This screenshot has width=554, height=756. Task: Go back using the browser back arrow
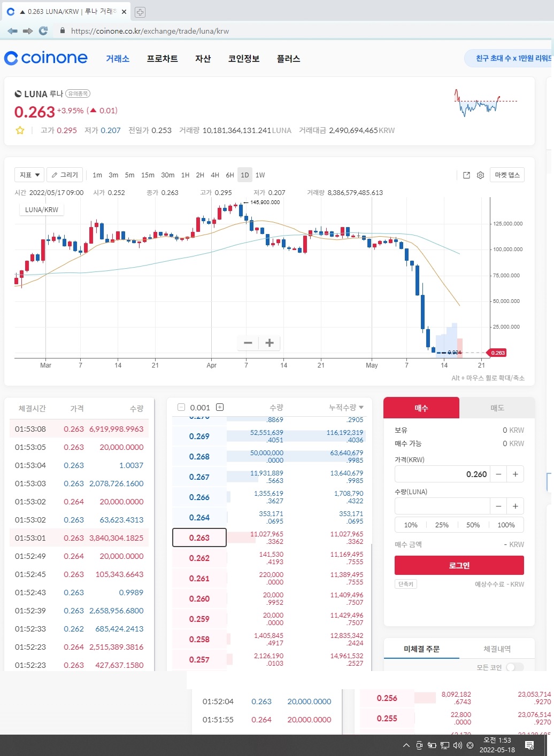12,31
